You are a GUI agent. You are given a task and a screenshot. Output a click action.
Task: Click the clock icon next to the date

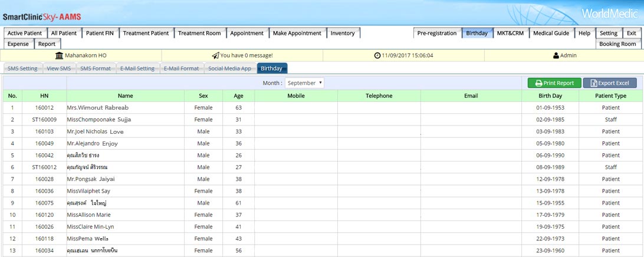377,55
